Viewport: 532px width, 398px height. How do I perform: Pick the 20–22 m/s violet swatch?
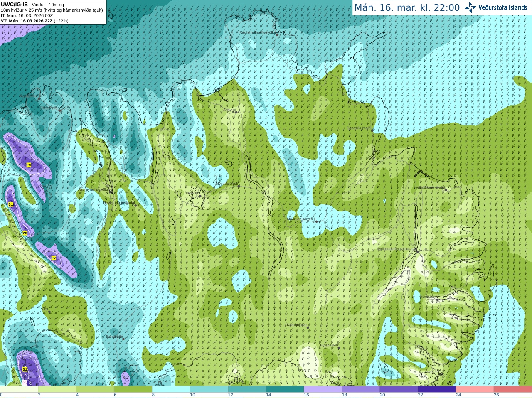point(399,389)
